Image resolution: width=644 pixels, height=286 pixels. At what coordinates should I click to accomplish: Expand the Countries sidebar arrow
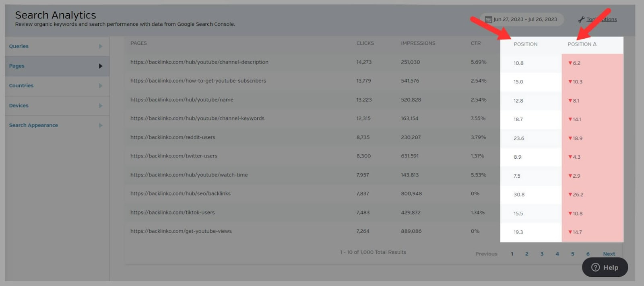[x=101, y=86]
